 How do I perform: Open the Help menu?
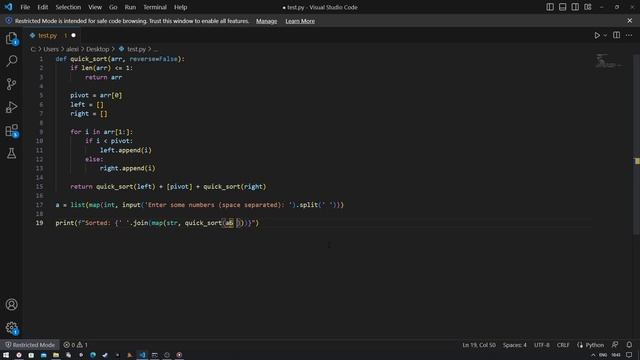(180, 7)
